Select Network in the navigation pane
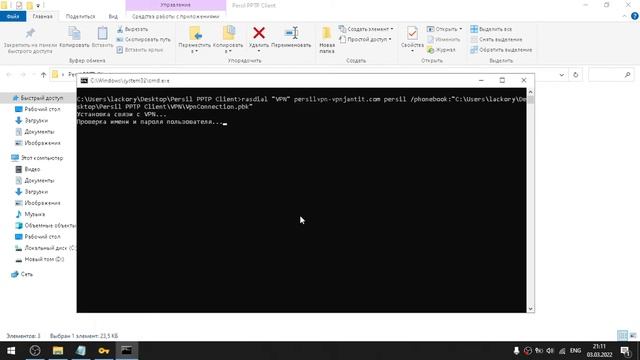 click(22, 274)
